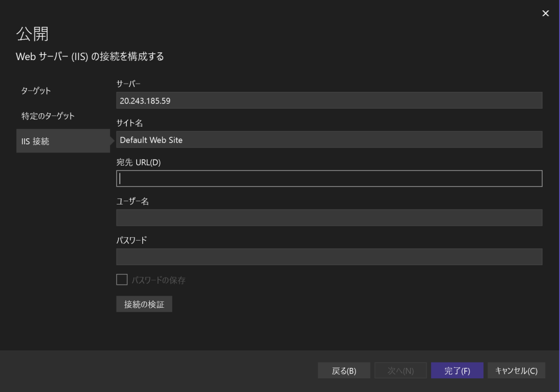Click the サイト名 label text
Viewport: 560px width, 392px height.
click(130, 123)
